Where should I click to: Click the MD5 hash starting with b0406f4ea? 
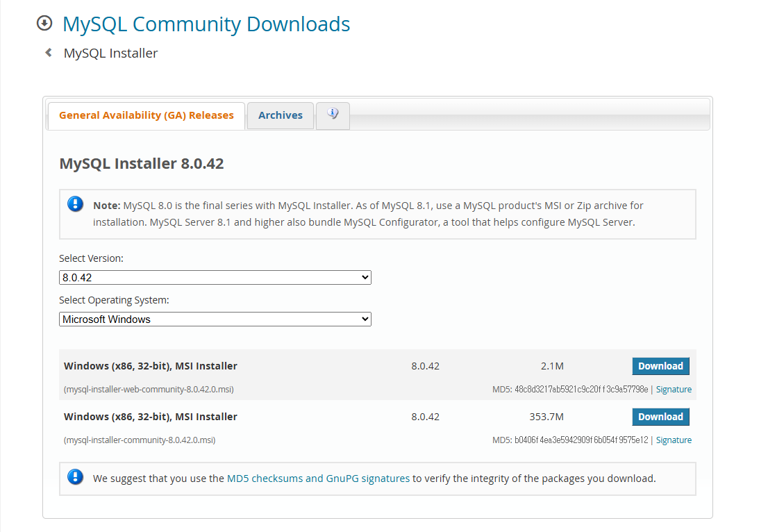pos(581,440)
